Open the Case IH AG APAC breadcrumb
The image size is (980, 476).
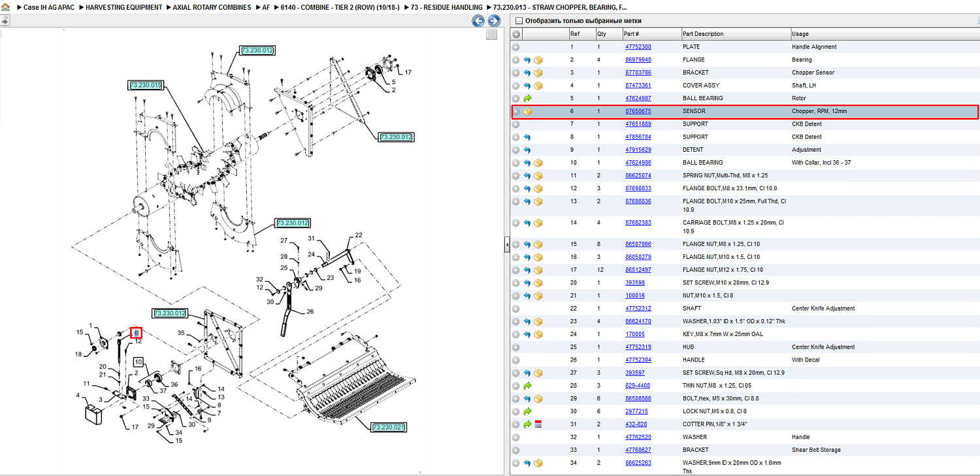tap(49, 7)
